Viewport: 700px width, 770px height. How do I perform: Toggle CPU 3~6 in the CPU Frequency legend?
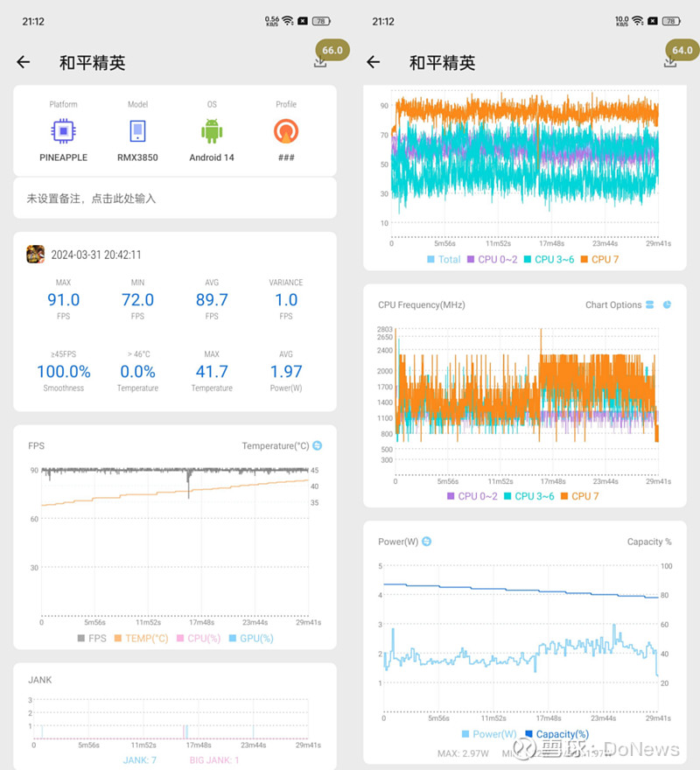[529, 496]
